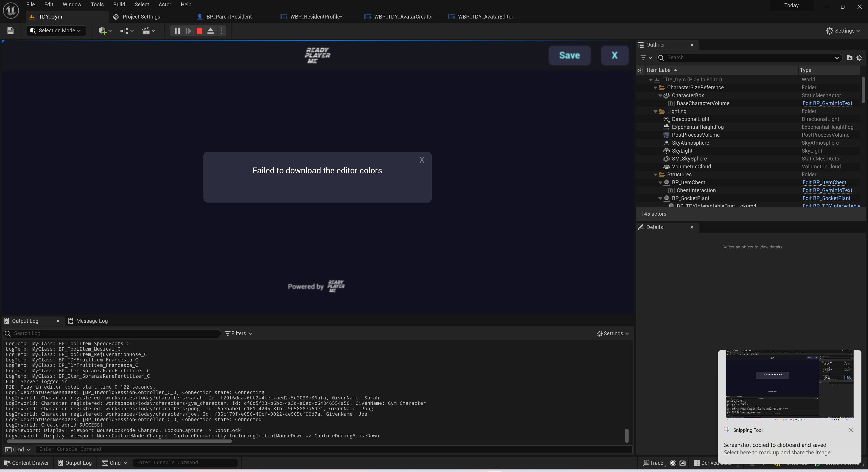Toggle visibility of DirectionalLight in Outliner

click(641, 119)
